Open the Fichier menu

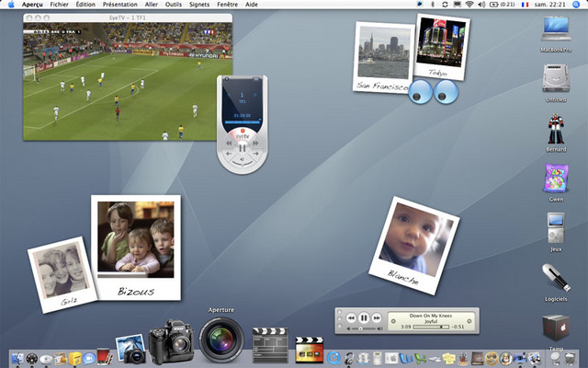pyautogui.click(x=59, y=5)
